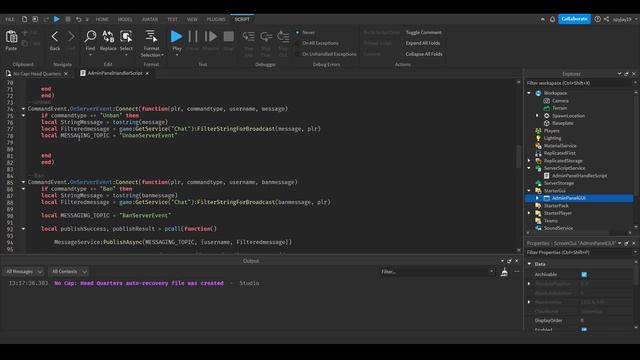
Task: Switch to the HOME ribbon tab
Action: (102, 19)
